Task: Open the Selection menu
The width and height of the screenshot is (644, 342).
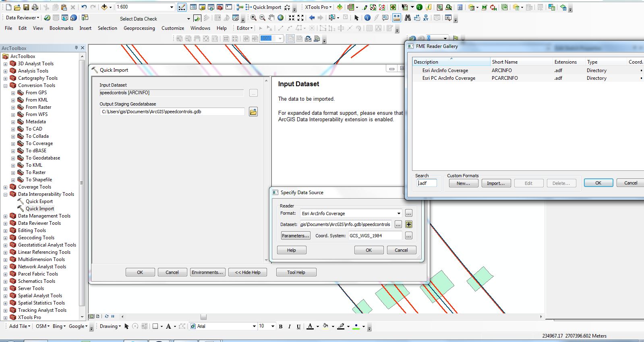Action: point(107,28)
